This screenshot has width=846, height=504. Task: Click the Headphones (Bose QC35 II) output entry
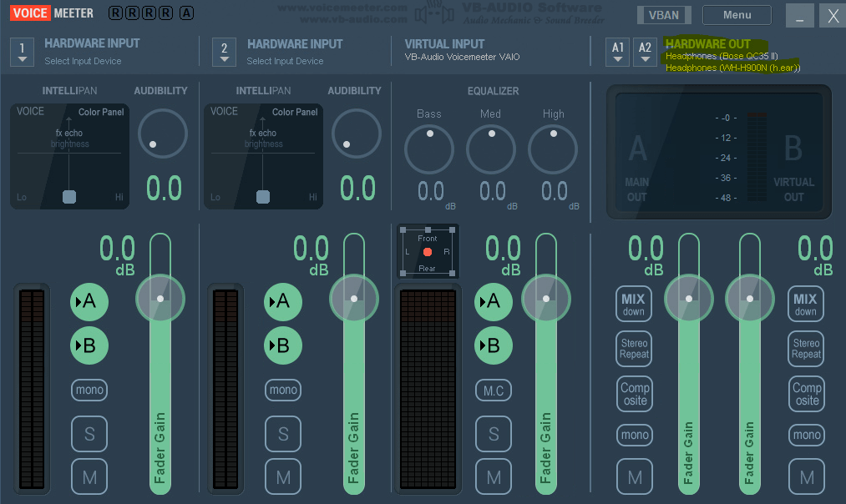(x=722, y=56)
